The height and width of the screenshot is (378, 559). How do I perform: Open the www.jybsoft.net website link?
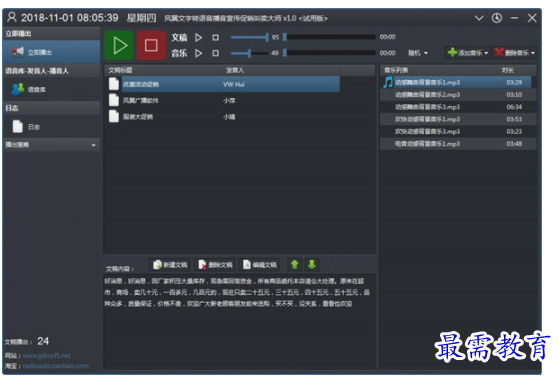[47, 356]
